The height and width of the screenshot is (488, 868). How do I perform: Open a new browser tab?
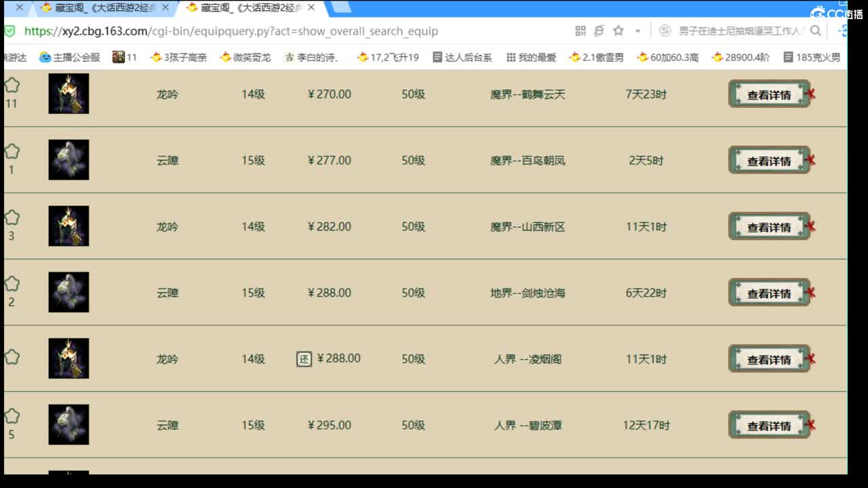point(341,7)
